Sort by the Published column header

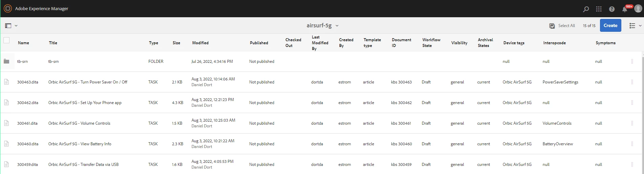[259, 43]
